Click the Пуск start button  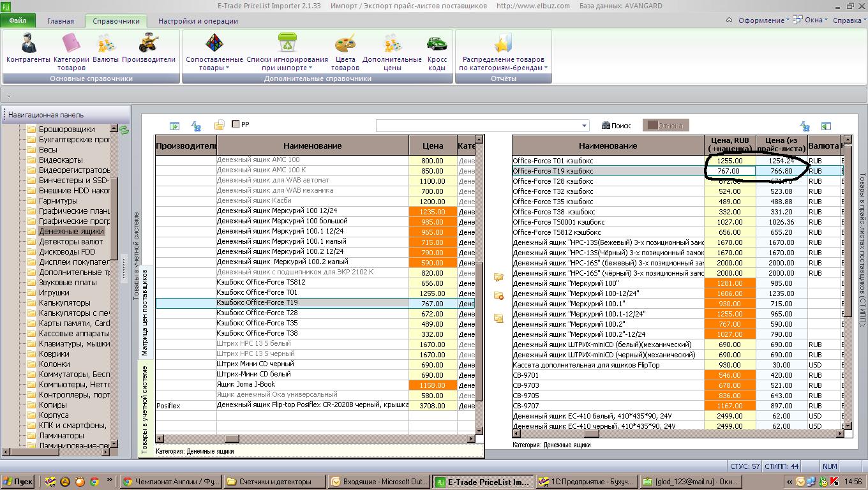click(x=19, y=482)
